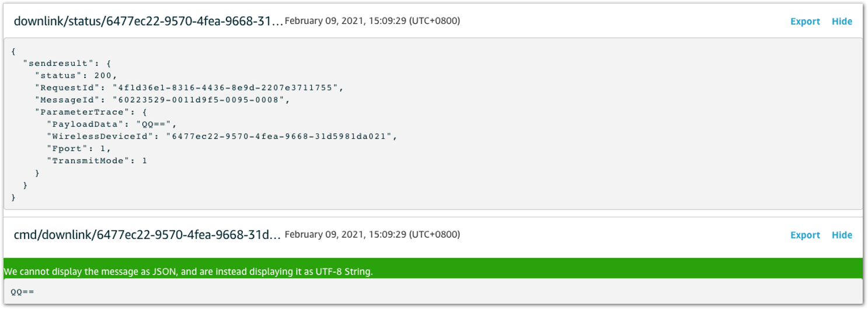Select the timestamp of the cmd/downlink message

tap(372, 234)
